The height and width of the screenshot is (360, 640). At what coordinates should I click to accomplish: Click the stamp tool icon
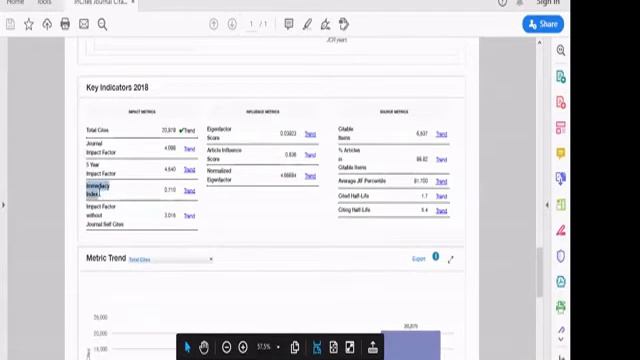coord(344,24)
